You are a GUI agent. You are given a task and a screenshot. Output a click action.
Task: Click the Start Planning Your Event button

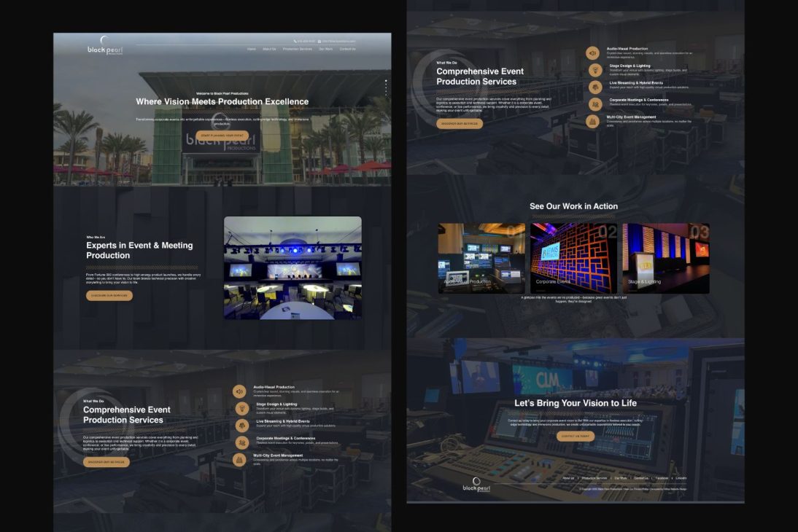pos(221,136)
